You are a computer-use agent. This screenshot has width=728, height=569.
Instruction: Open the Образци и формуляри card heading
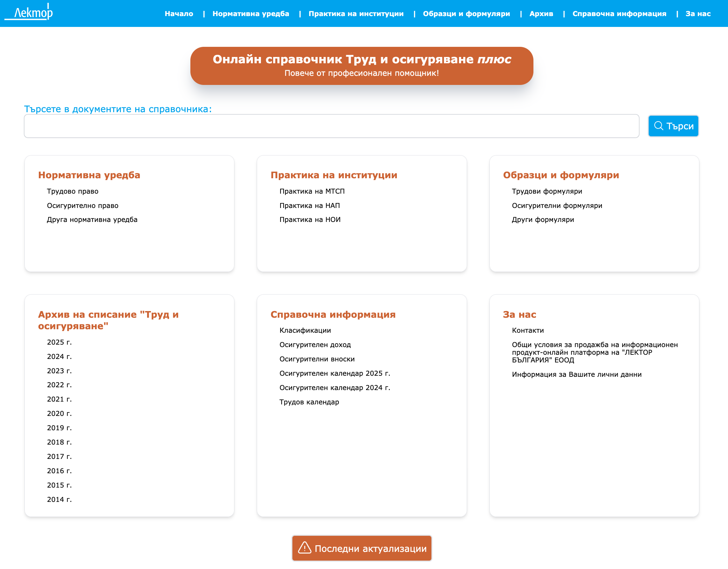[x=561, y=175]
